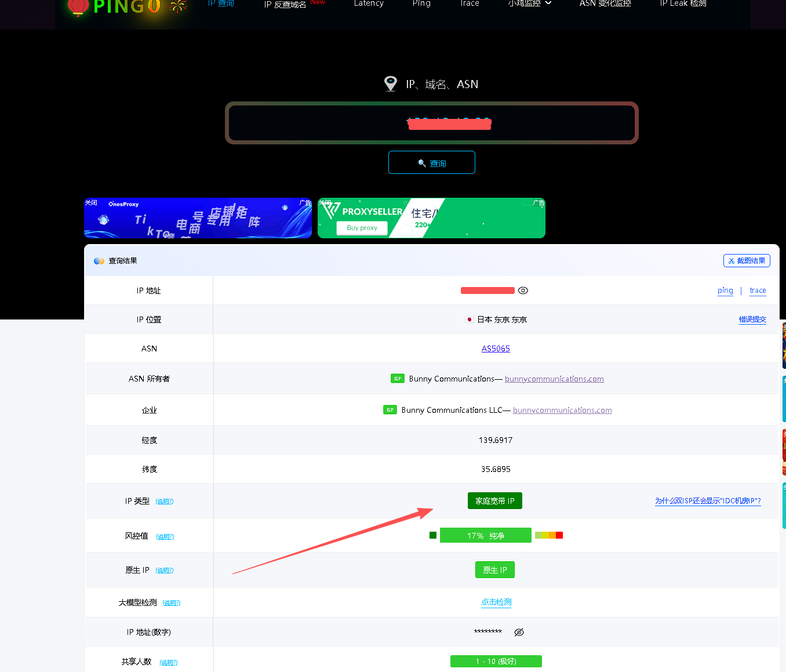Expand the 小鸡监控 dropdown menu
Screen dimensions: 786x672
click(x=529, y=3)
